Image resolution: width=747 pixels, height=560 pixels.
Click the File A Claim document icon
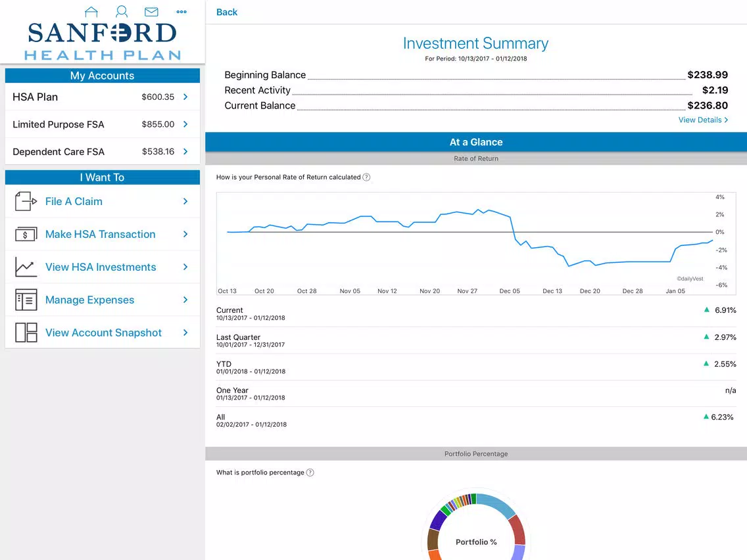pos(26,201)
